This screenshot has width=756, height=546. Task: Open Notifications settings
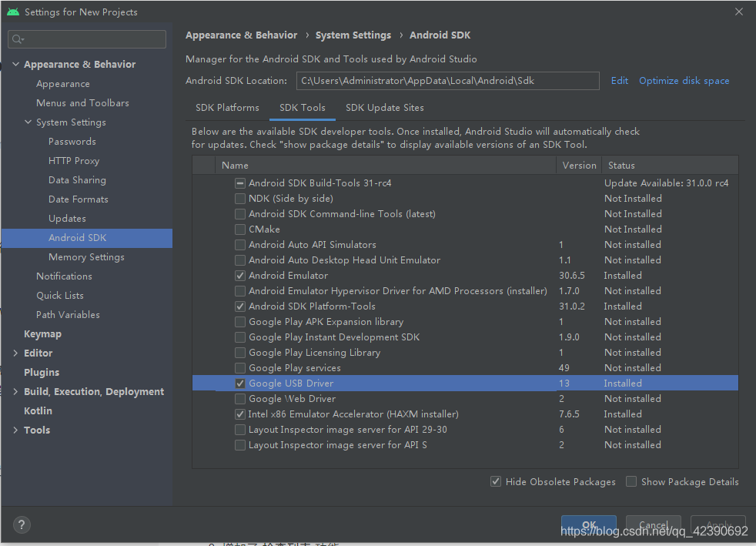[64, 276]
